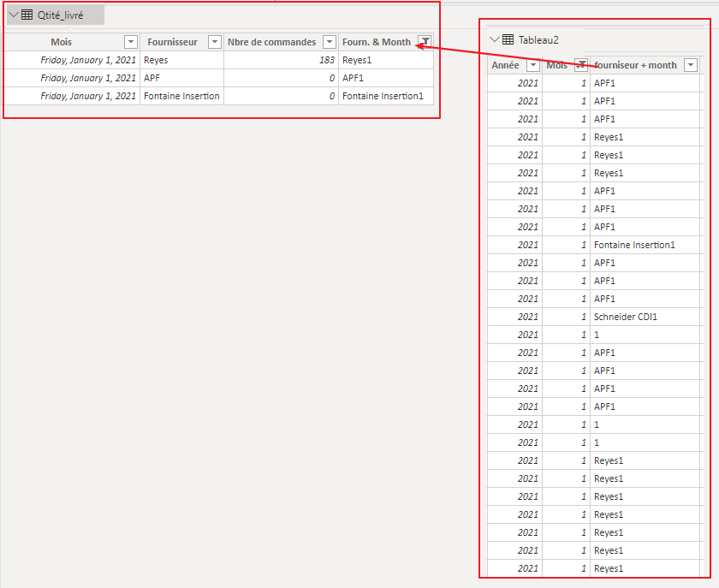This screenshot has width=719, height=588.
Task: Select the fourniseur + month column header
Action: pyautogui.click(x=635, y=65)
